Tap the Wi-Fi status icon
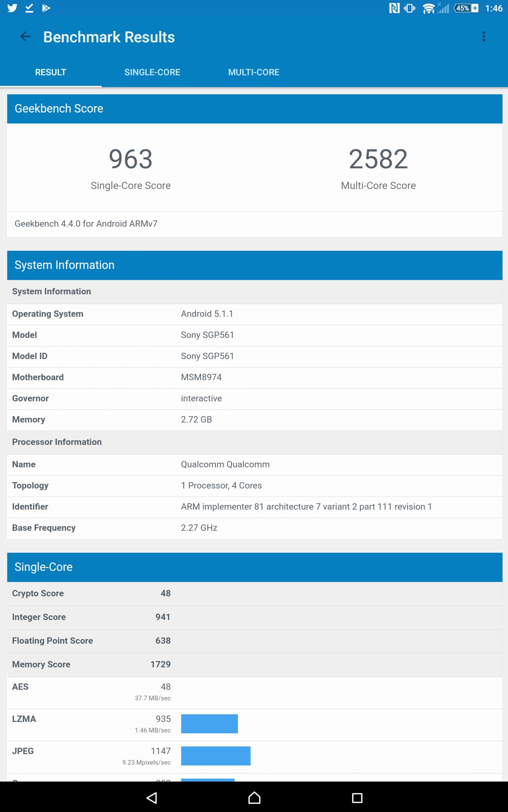 428,8
